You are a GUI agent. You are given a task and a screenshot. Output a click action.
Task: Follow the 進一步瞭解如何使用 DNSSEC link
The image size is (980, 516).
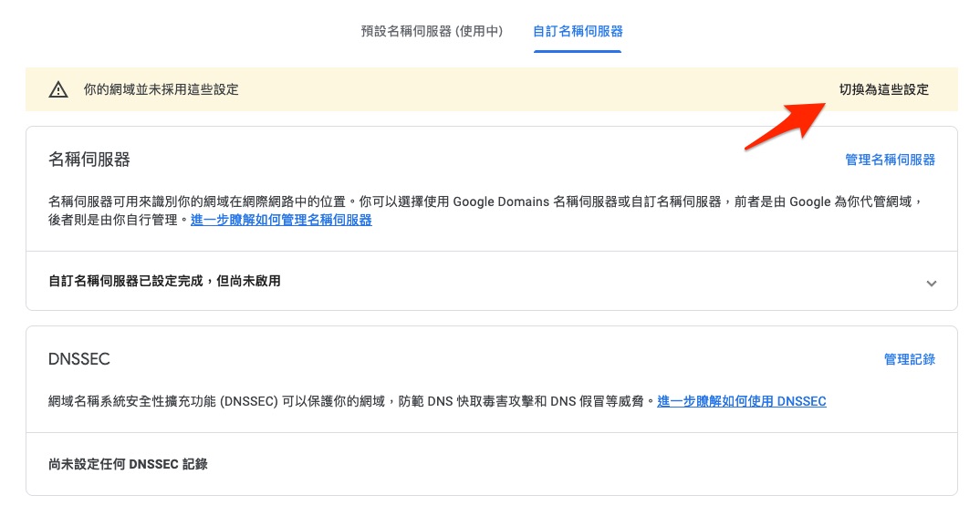[x=741, y=401]
